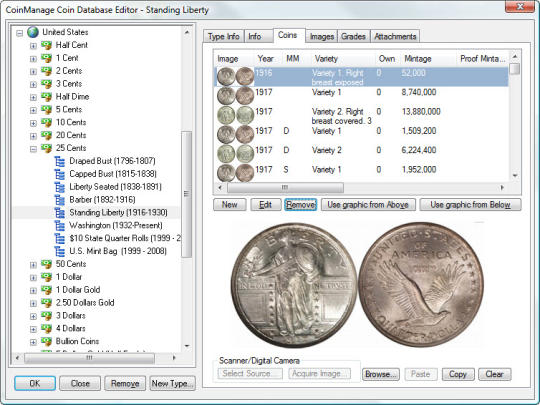
Task: Collapse the United States root node
Action: 20,33
